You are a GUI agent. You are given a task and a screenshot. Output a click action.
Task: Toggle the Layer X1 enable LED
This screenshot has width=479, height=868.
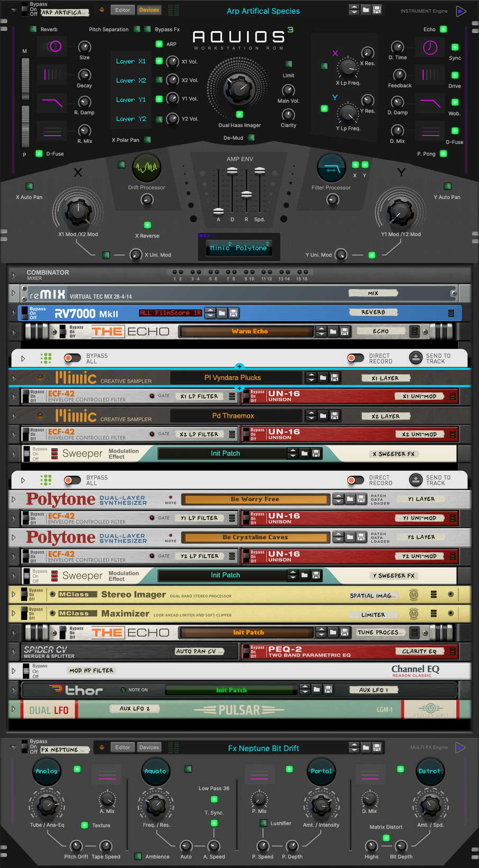tap(159, 61)
